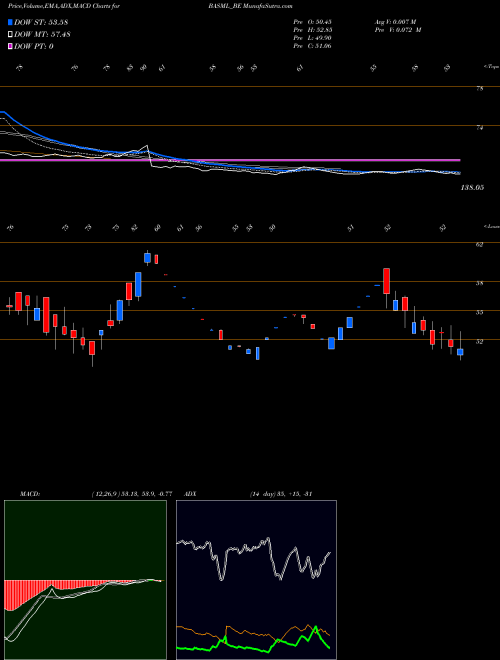Click the 55 price axis label

click(479, 312)
